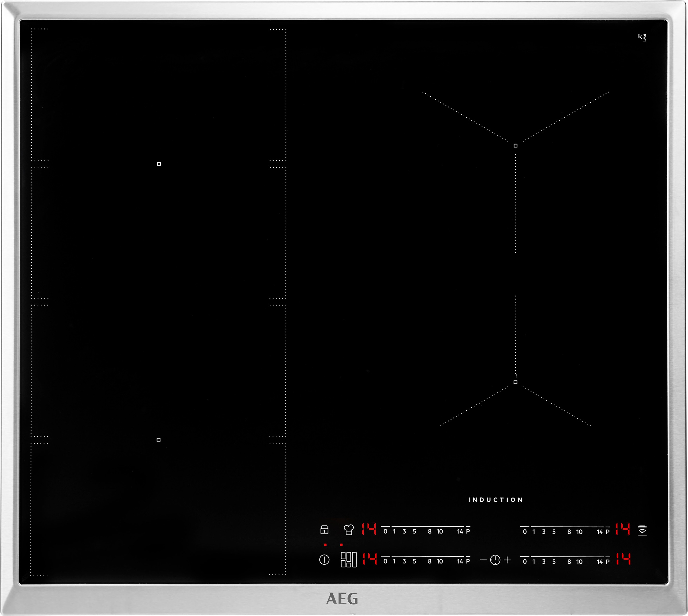This screenshot has height=616, width=688.
Task: Tap the child lock padlock icon
Action: (x=324, y=530)
